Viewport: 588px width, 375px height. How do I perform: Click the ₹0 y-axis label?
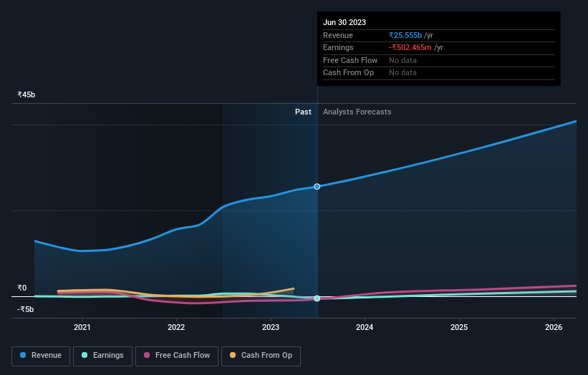coord(22,288)
